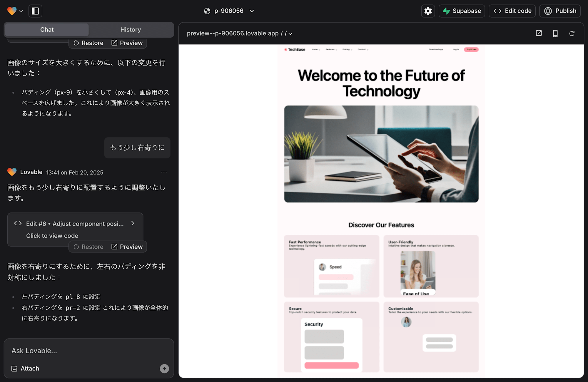Open the message options ellipsis menu
This screenshot has height=382, width=588.
[164, 172]
